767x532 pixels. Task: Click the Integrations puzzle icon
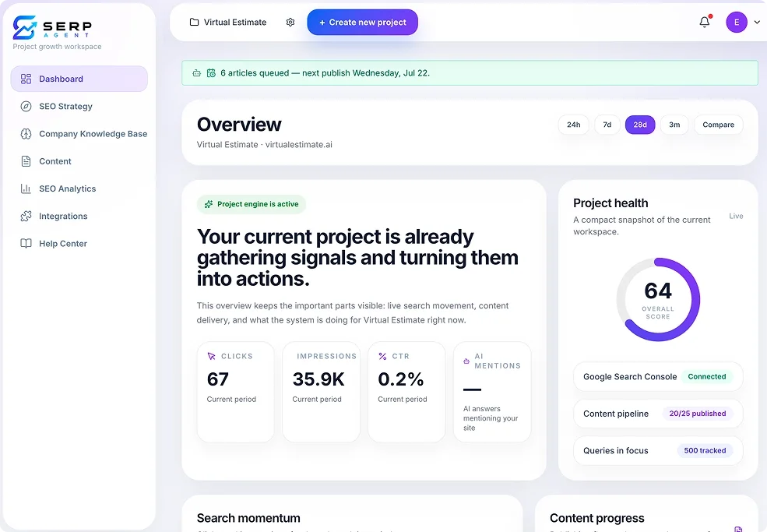point(26,216)
